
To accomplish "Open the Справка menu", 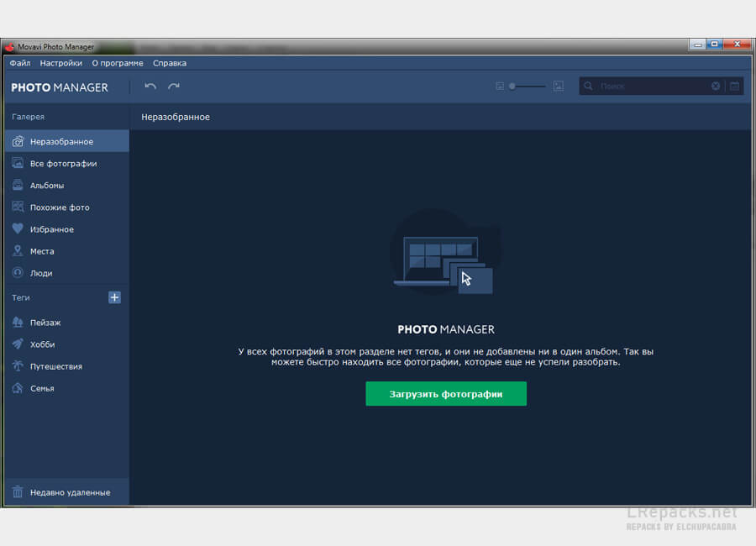I will 170,63.
